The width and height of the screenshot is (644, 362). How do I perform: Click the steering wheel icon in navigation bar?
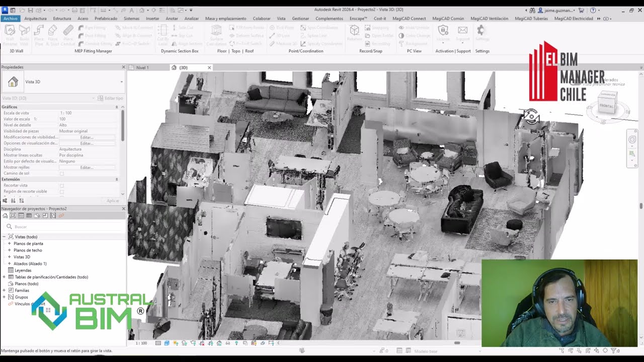coord(632,140)
